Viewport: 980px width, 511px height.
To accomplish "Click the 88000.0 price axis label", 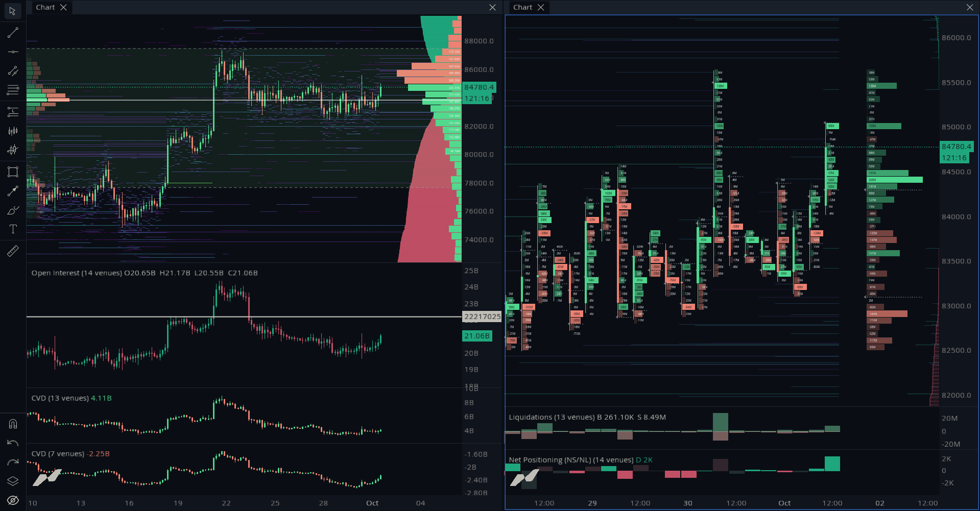I will pos(479,41).
